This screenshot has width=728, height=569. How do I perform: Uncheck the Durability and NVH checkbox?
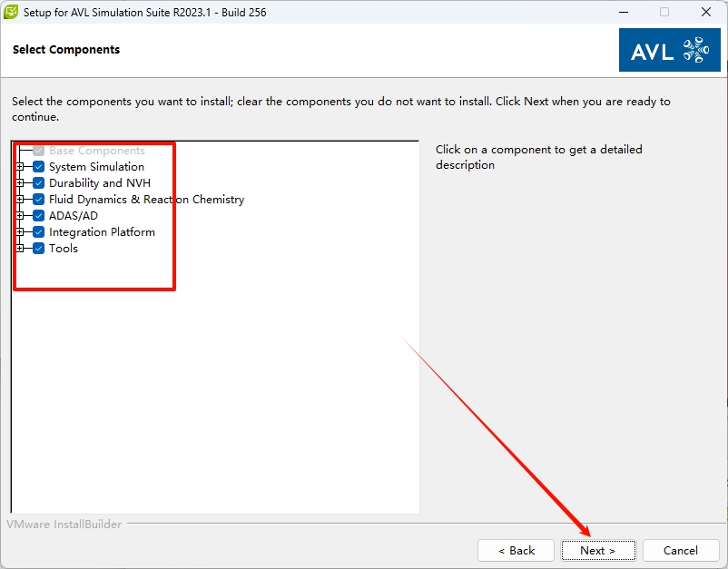[x=39, y=183]
